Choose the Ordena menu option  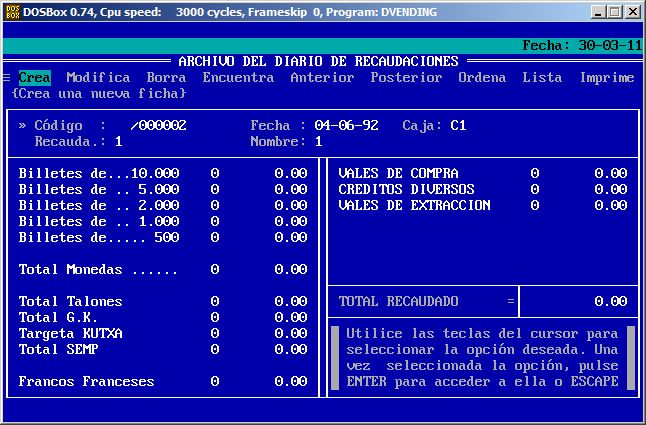pos(482,77)
